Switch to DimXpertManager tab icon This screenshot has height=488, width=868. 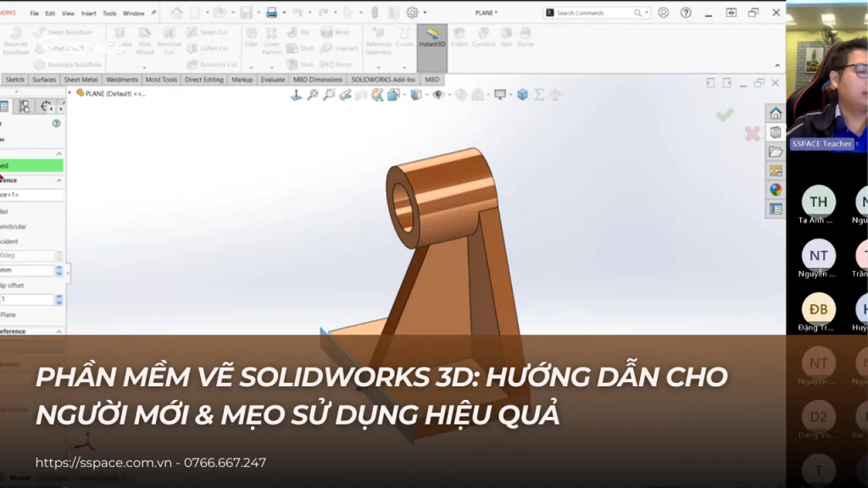pyautogui.click(x=46, y=106)
